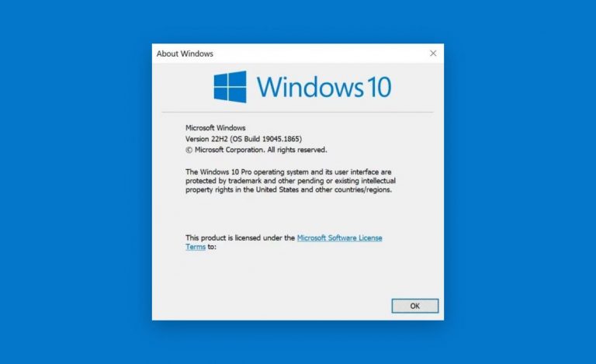Screen dimensions: 596x364
Task: Close the About Windows dialog
Action: point(433,54)
